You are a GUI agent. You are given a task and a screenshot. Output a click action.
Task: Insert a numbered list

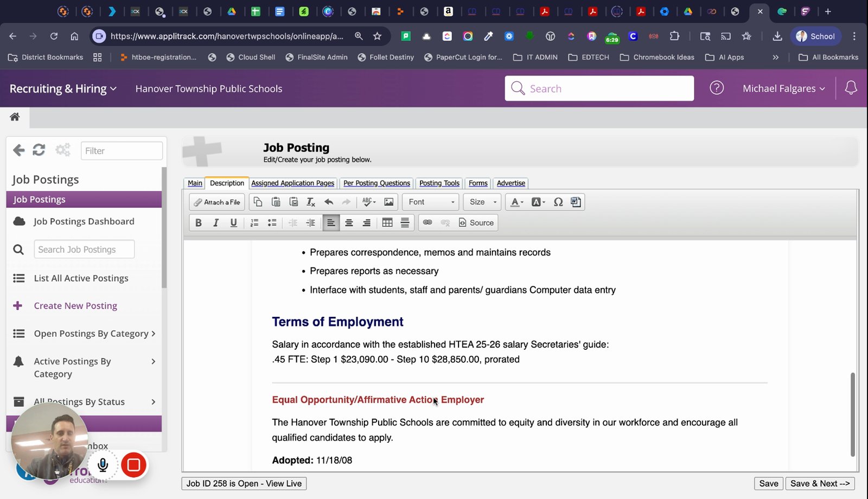point(254,223)
